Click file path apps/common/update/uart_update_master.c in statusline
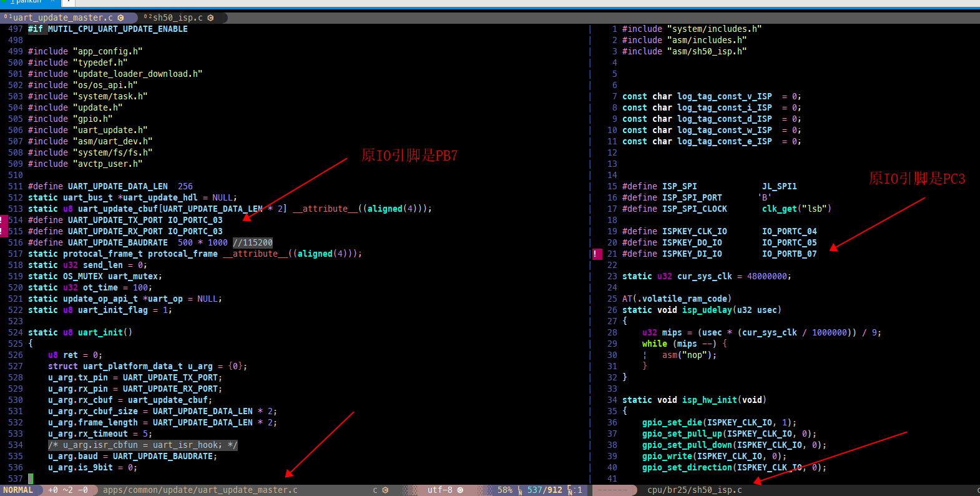This screenshot has width=980, height=496. (200, 490)
